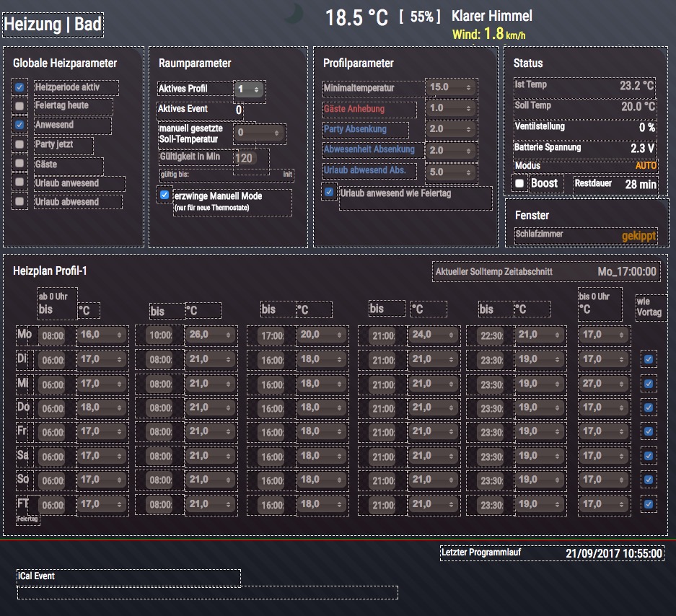Click the Gäste Anhebung label

point(354,109)
